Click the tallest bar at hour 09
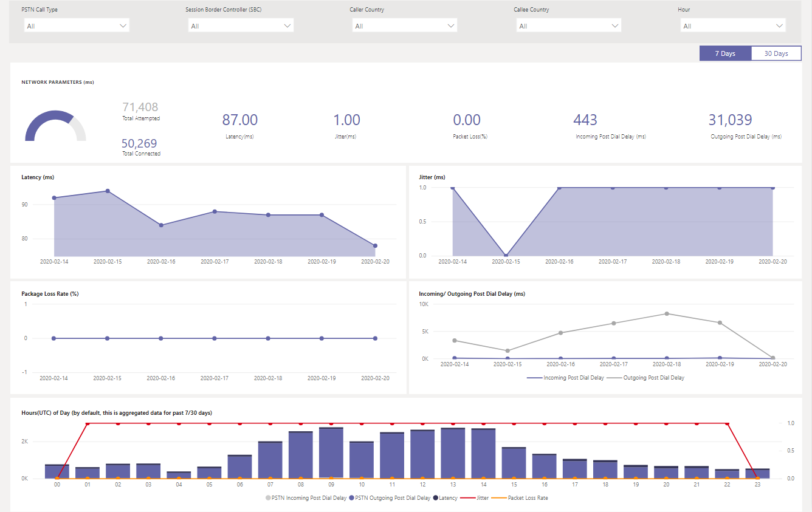Image resolution: width=812 pixels, height=512 pixels. click(x=332, y=452)
